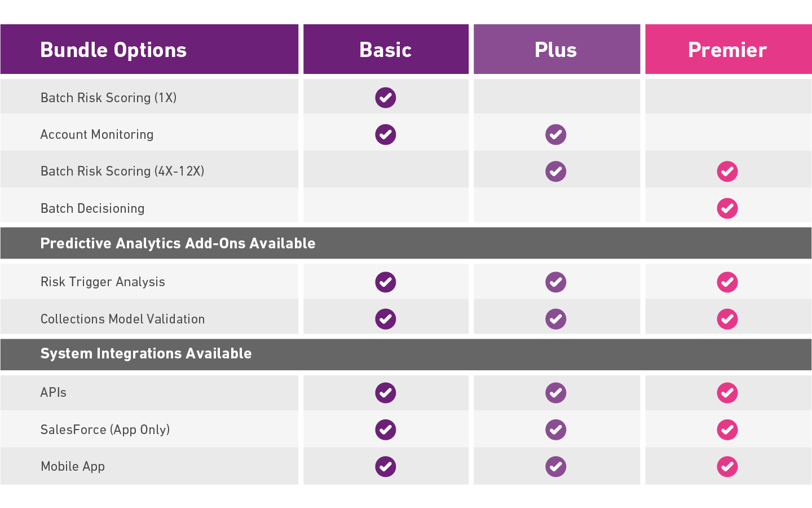Select the Plus column header
The height and width of the screenshot is (508, 812).
(x=556, y=50)
